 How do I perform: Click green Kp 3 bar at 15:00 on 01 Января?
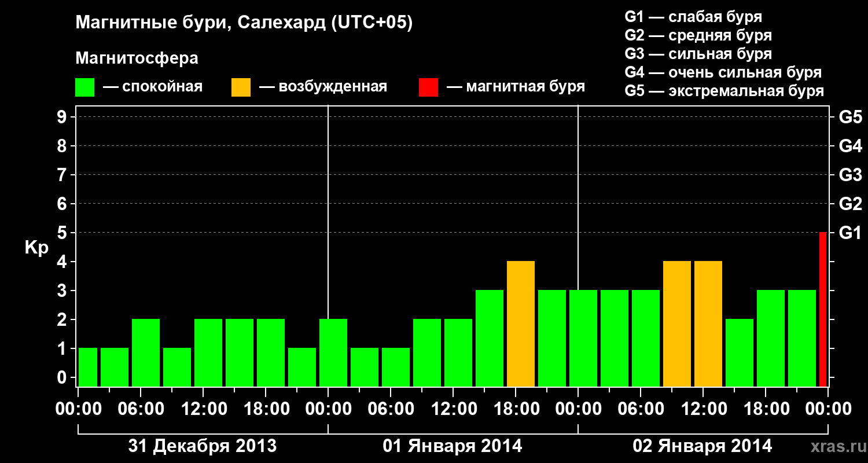(490, 339)
